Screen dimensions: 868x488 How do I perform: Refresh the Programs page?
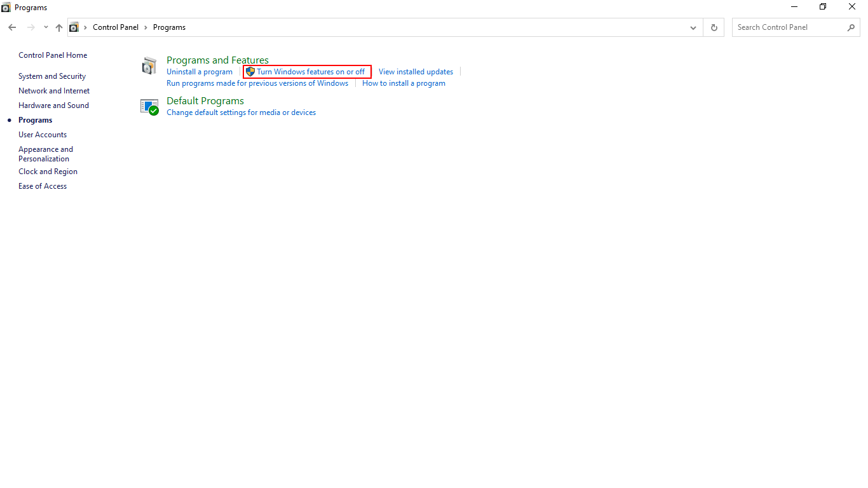coord(714,27)
